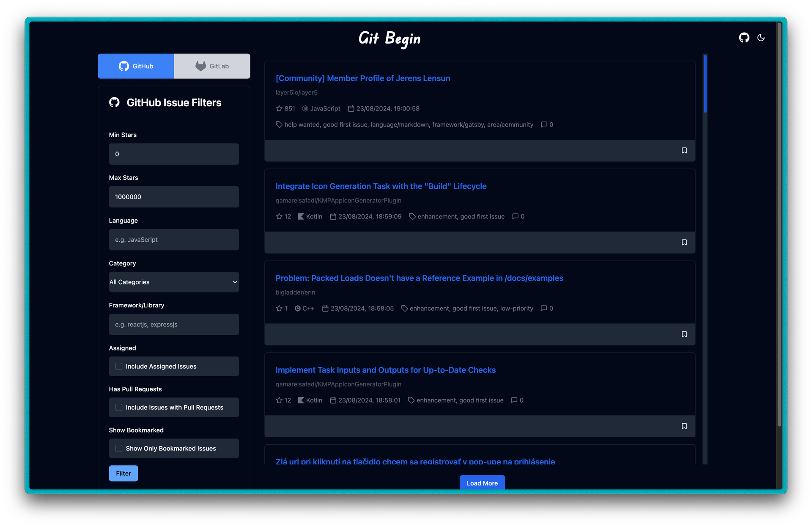
Task: Tick Show Only Bookmarked Issues
Action: click(119, 448)
